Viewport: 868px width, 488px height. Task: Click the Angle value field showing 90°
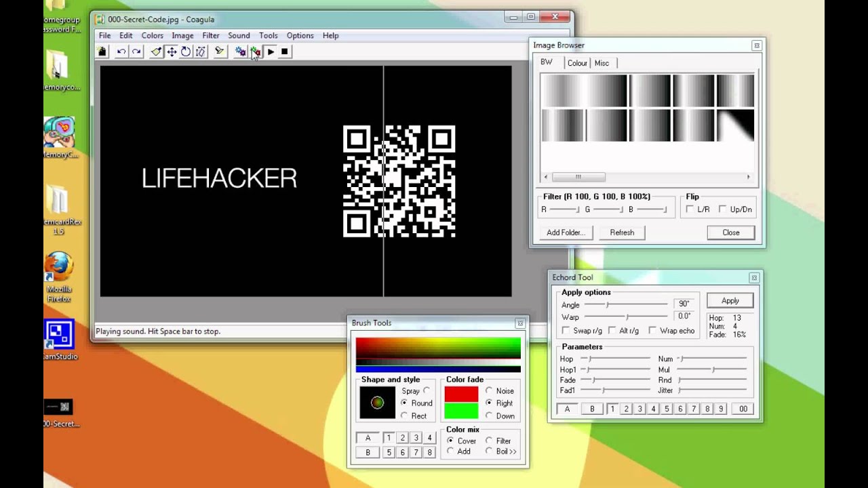(x=684, y=304)
